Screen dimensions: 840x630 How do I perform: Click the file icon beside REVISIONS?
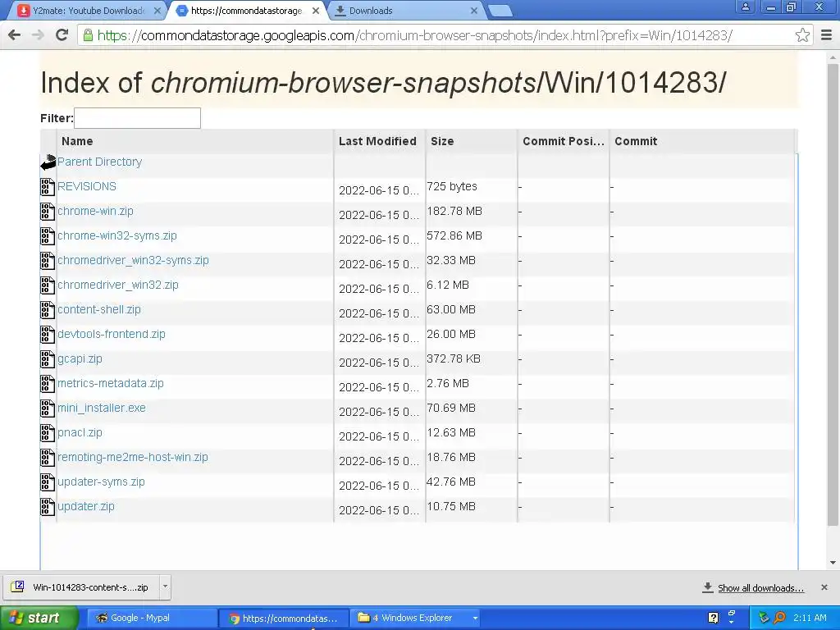pos(48,187)
